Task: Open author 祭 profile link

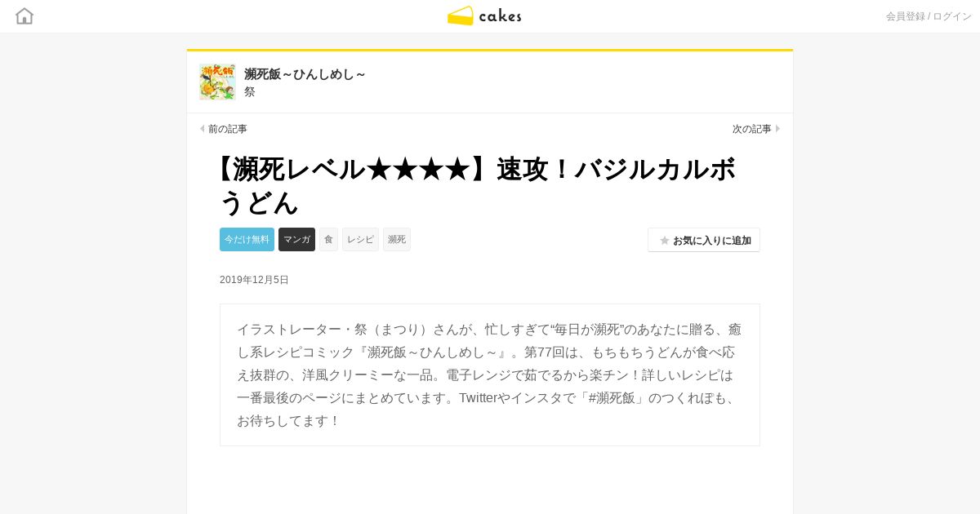Action: 250,92
